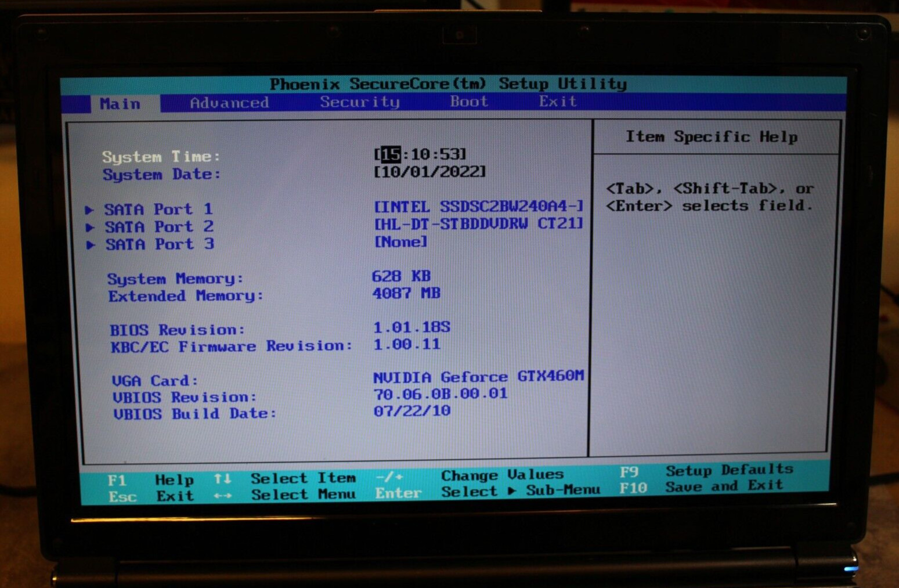Viewport: 899px width, 588px height.
Task: Click the 1.01.18S BIOS revision value
Action: pyautogui.click(x=411, y=327)
